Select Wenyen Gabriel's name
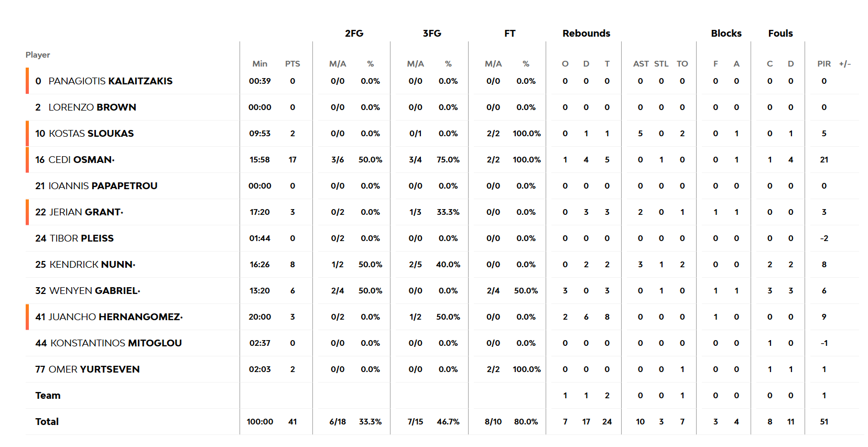This screenshot has height=447, width=868. 93,291
